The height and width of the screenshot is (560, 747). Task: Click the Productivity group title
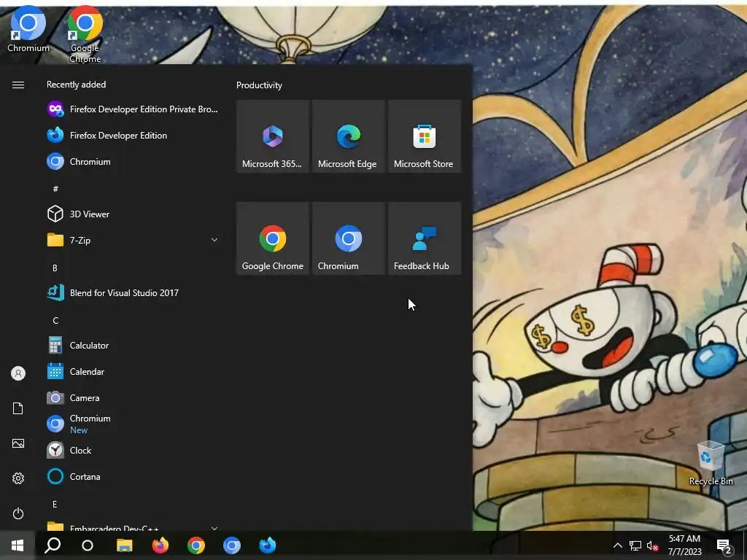coord(259,85)
